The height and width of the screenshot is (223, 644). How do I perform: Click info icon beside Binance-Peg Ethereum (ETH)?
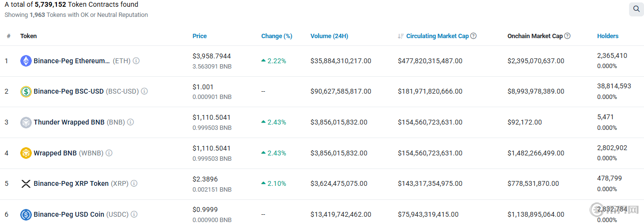[x=136, y=61]
